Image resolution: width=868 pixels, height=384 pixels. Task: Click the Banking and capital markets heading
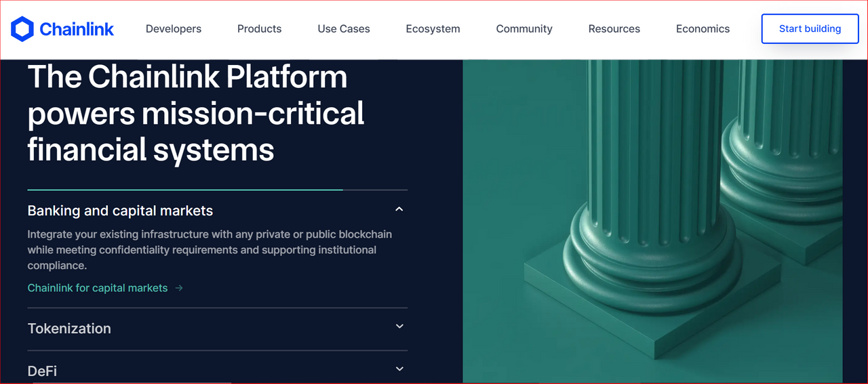[120, 211]
